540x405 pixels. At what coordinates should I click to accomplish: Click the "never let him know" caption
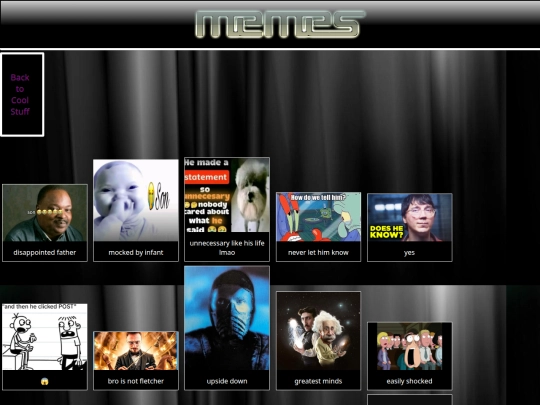(x=318, y=252)
